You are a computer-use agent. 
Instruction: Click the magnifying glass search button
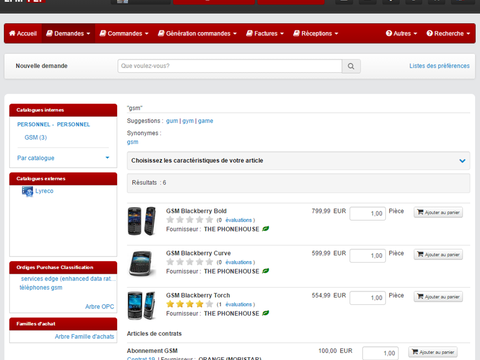click(x=351, y=66)
